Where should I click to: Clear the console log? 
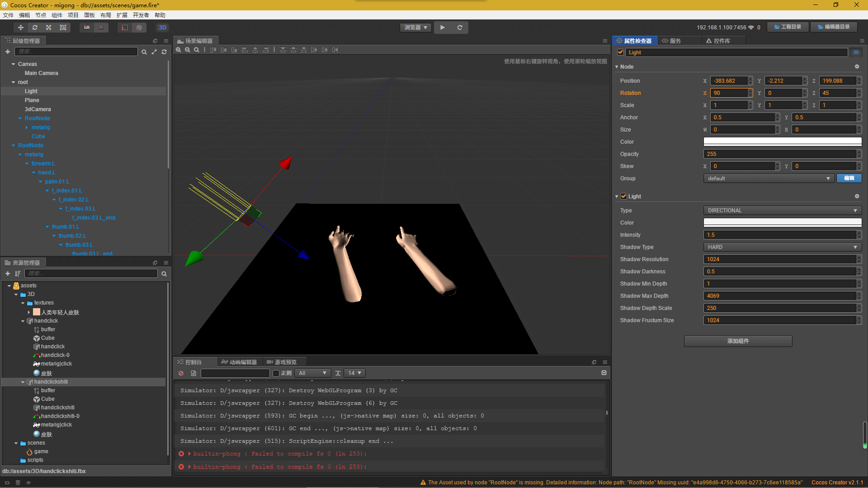click(x=181, y=373)
